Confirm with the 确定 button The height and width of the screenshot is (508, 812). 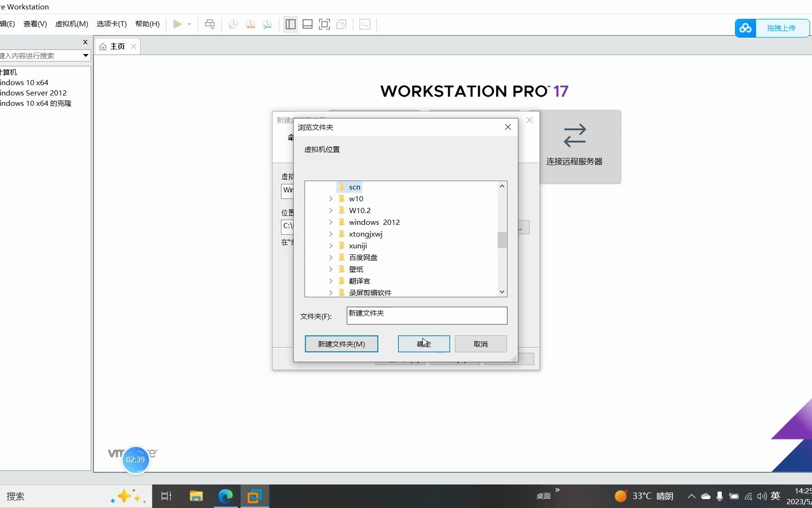[424, 344]
